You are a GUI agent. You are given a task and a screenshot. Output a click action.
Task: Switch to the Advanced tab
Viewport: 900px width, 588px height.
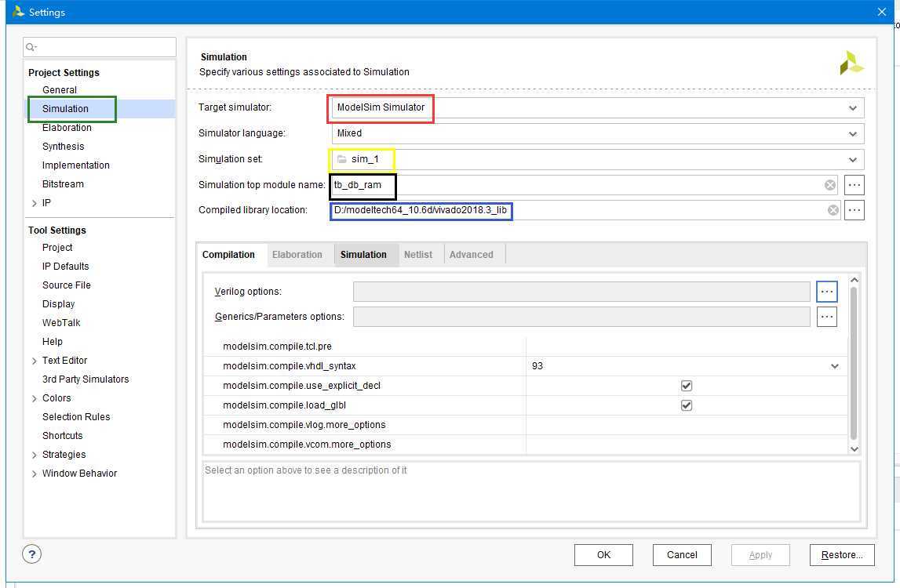coord(472,255)
